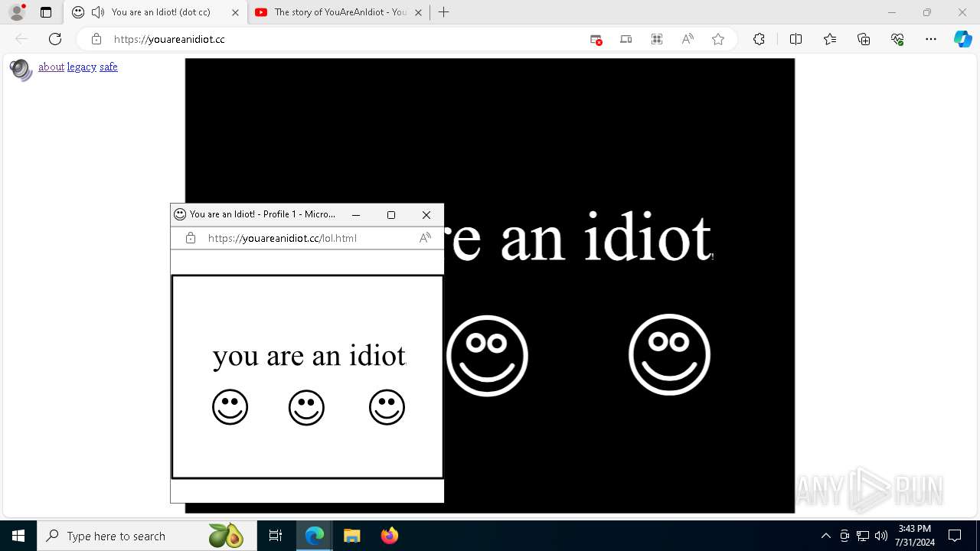
Task: Open the Settings and more ellipsis menu
Action: 931,39
